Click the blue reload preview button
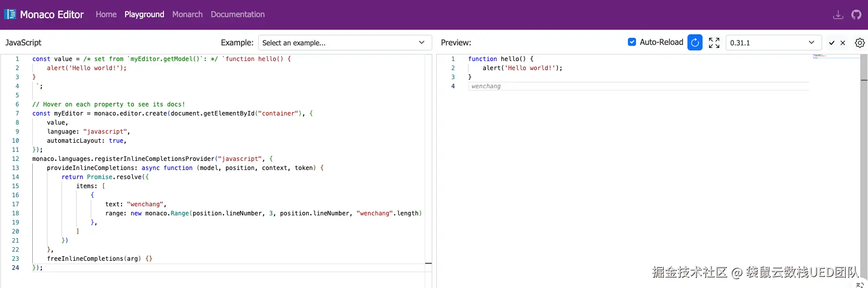This screenshot has height=288, width=868. (x=695, y=43)
